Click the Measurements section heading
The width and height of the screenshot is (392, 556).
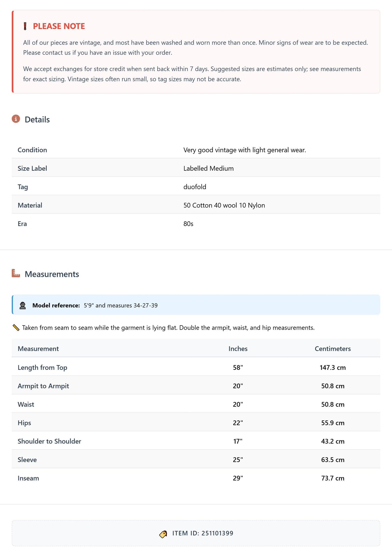(x=52, y=274)
